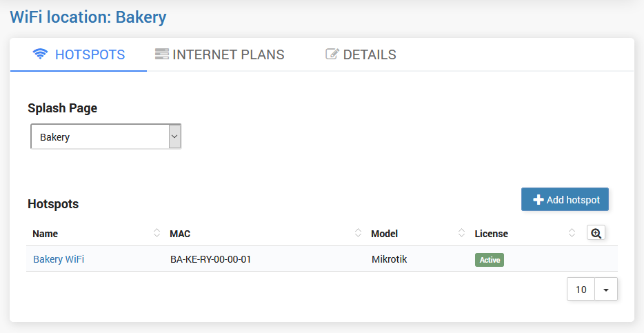644x333 pixels.
Task: Click the License column sort arrows
Action: (x=572, y=233)
